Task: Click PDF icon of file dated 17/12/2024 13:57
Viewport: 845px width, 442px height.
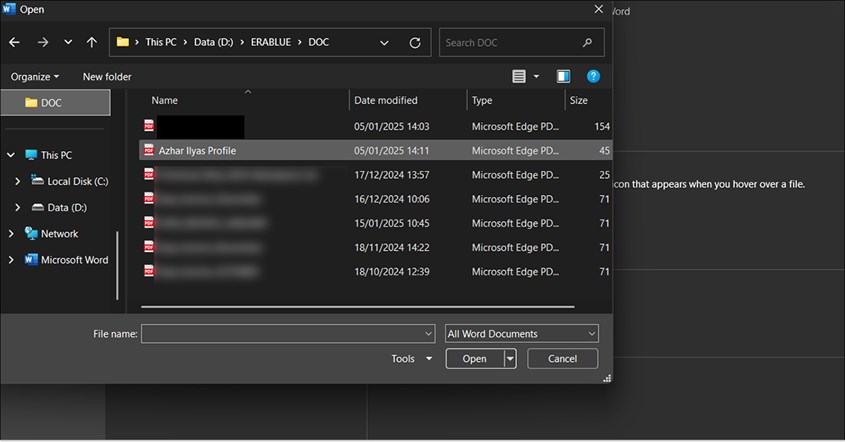Action: click(149, 174)
